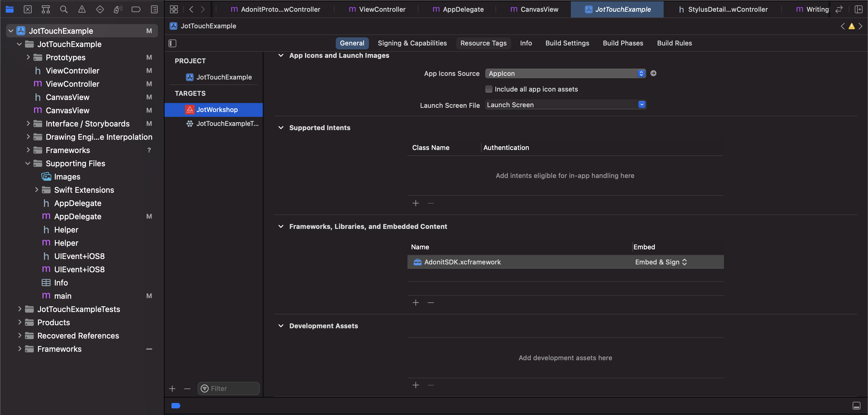Open the Info plist file in navigator

click(x=55, y=283)
